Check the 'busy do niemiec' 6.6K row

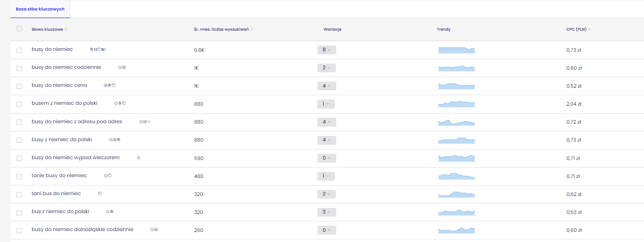tap(19, 50)
